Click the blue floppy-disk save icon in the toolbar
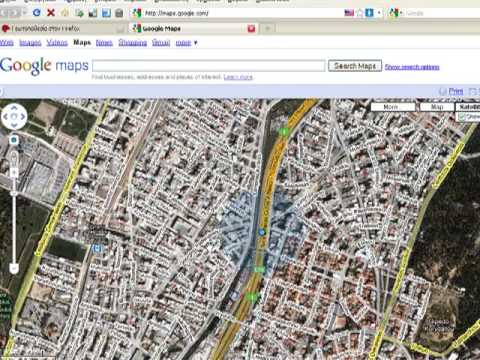 pos(106,13)
